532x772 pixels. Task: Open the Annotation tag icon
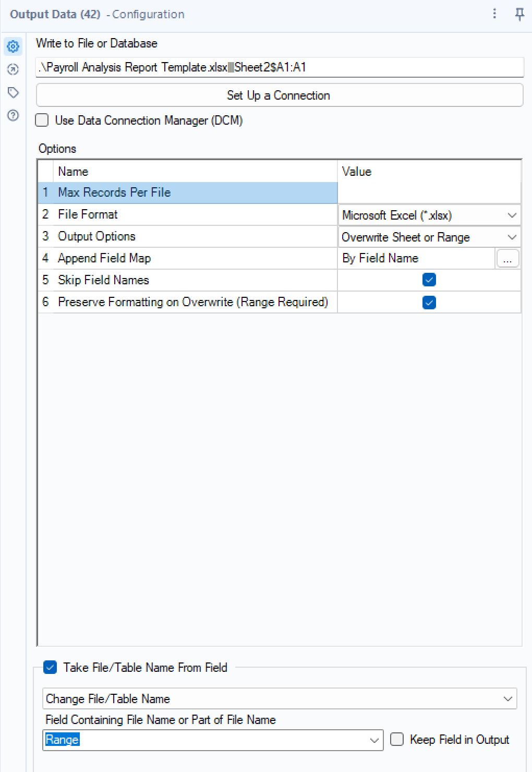(x=13, y=92)
